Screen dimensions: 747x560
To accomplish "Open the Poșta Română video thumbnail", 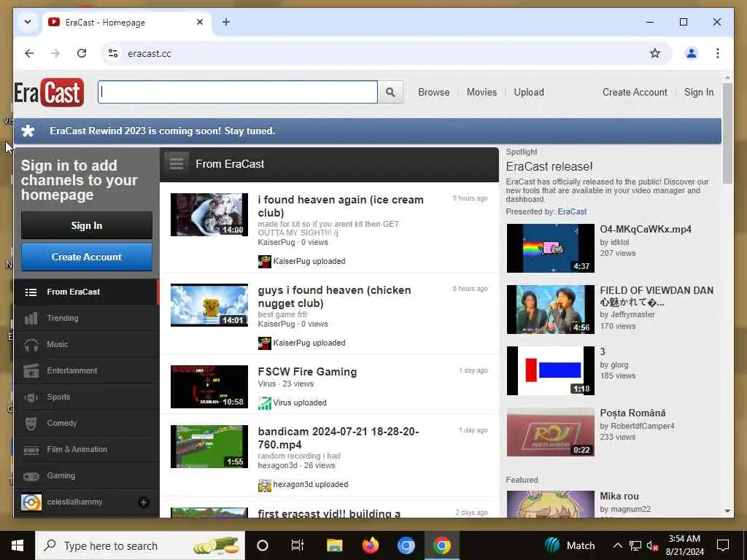I will coord(550,432).
